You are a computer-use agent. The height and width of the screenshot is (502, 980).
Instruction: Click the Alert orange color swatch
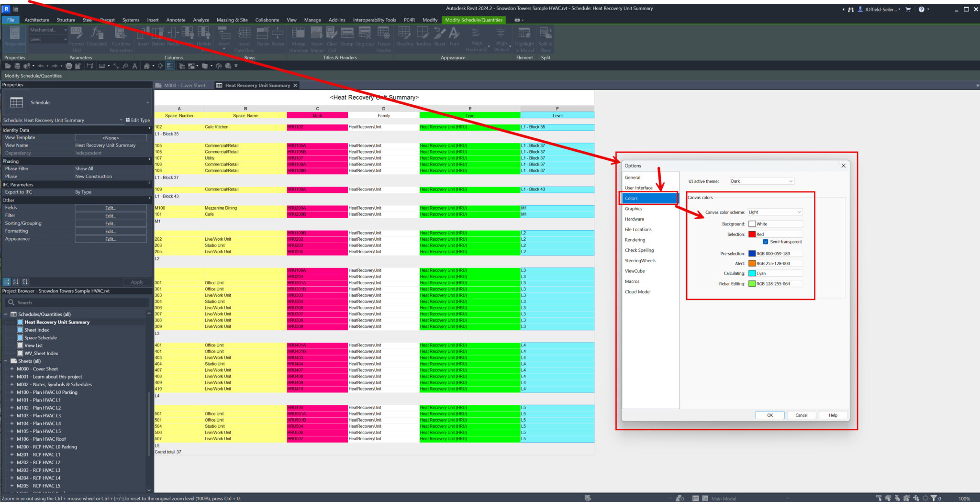click(752, 264)
